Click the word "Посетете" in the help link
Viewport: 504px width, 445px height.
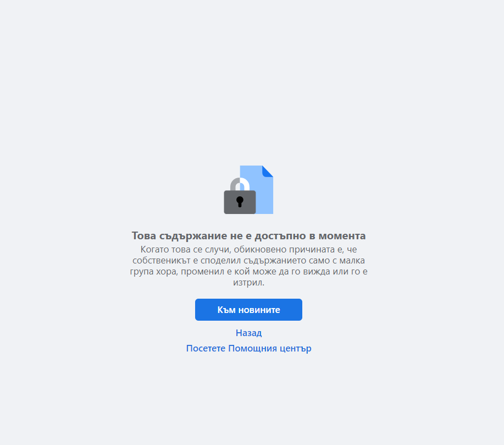[x=206, y=349]
